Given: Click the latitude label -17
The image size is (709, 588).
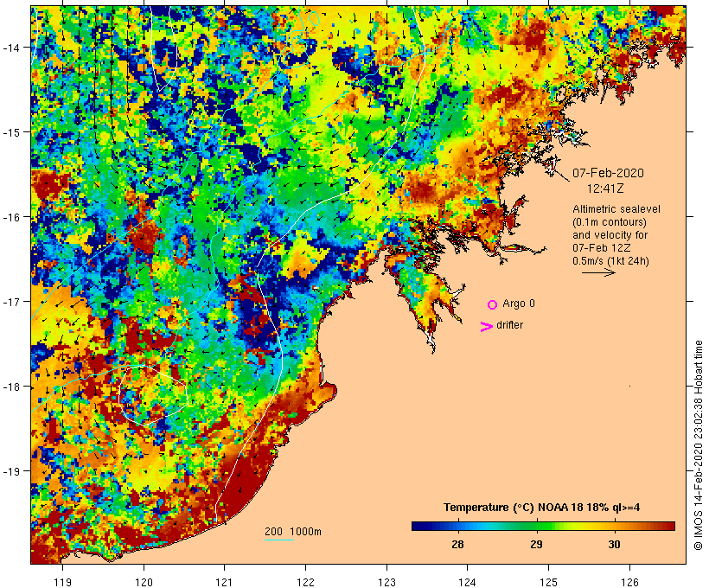Looking at the screenshot, I should tap(10, 301).
